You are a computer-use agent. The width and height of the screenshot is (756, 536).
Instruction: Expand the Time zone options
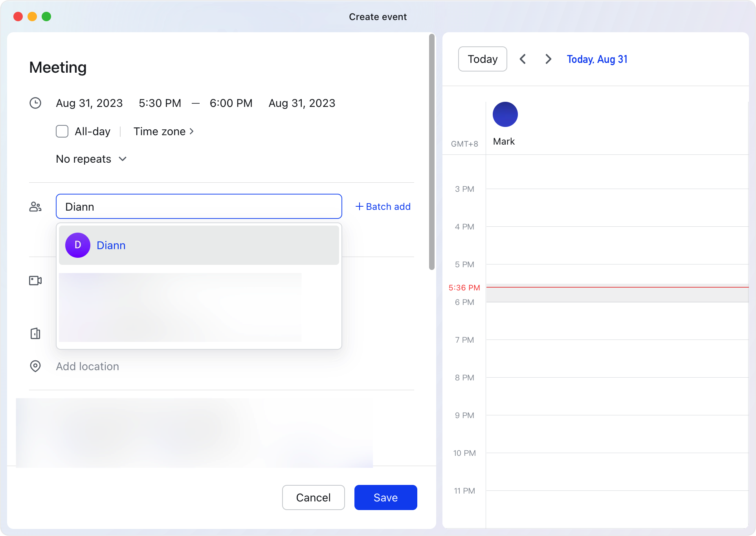(163, 131)
